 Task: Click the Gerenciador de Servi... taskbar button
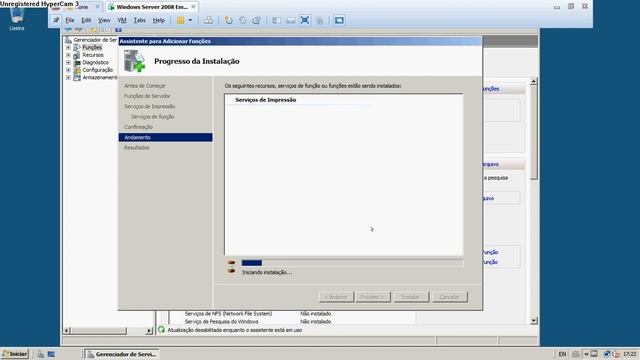point(122,354)
